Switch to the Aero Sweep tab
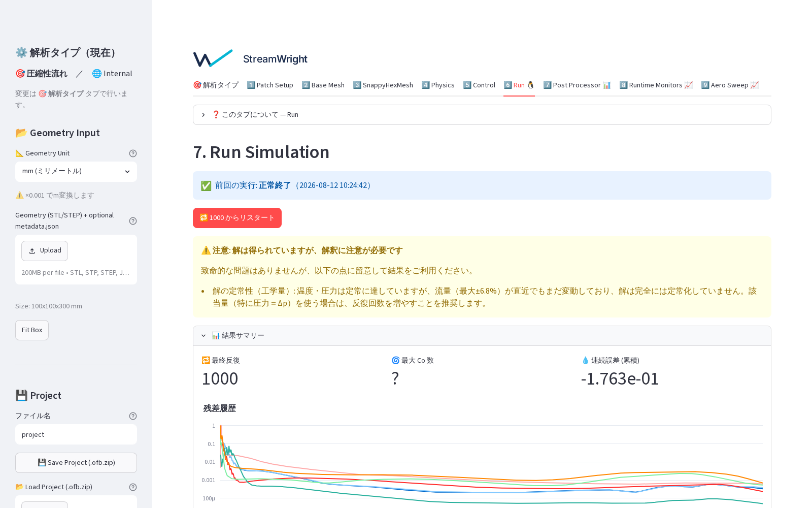The image size is (812, 508). 730,85
